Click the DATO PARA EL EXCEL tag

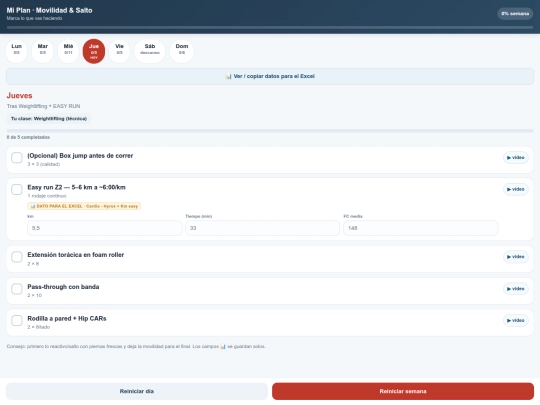[84, 206]
